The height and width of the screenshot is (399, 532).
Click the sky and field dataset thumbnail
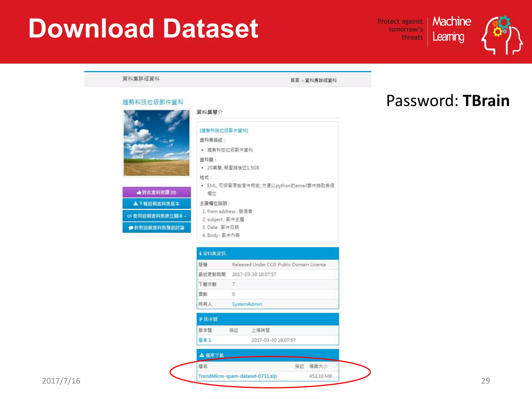click(157, 143)
